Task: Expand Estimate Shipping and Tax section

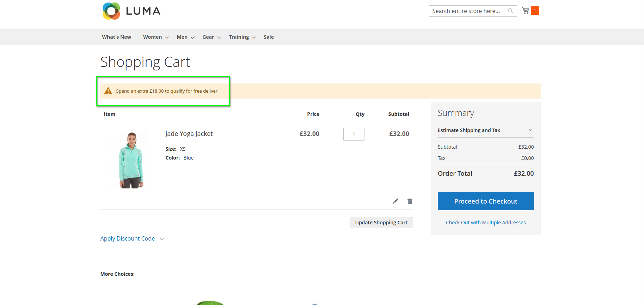Action: pyautogui.click(x=486, y=130)
